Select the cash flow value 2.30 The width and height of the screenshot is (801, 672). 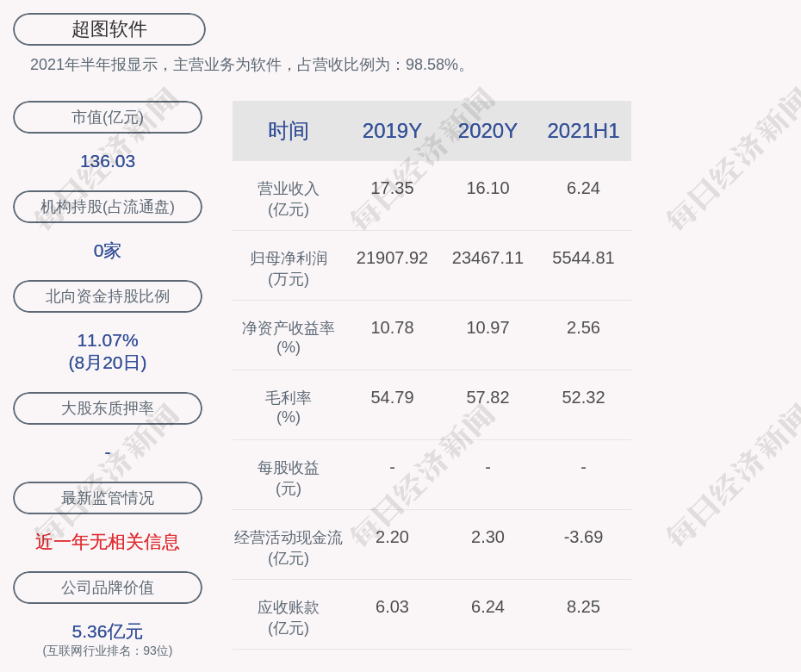pyautogui.click(x=487, y=537)
